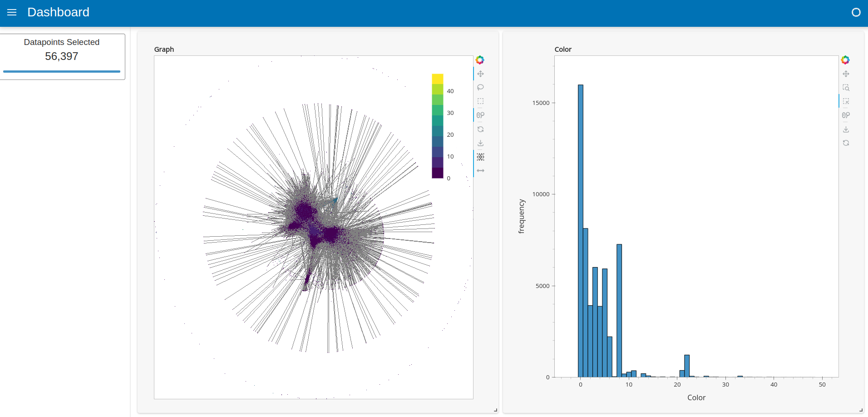Click the teal colorbar segment near 20
Screen dimensions: 868x417
tap(437, 131)
